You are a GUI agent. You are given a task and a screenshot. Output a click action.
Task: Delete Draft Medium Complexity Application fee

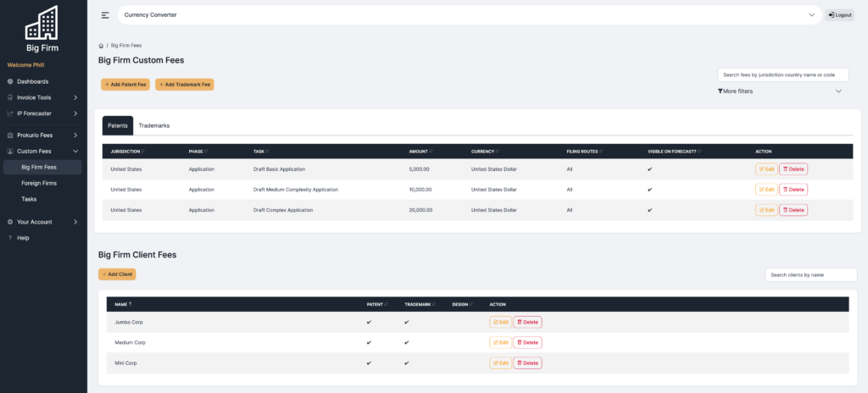793,190
